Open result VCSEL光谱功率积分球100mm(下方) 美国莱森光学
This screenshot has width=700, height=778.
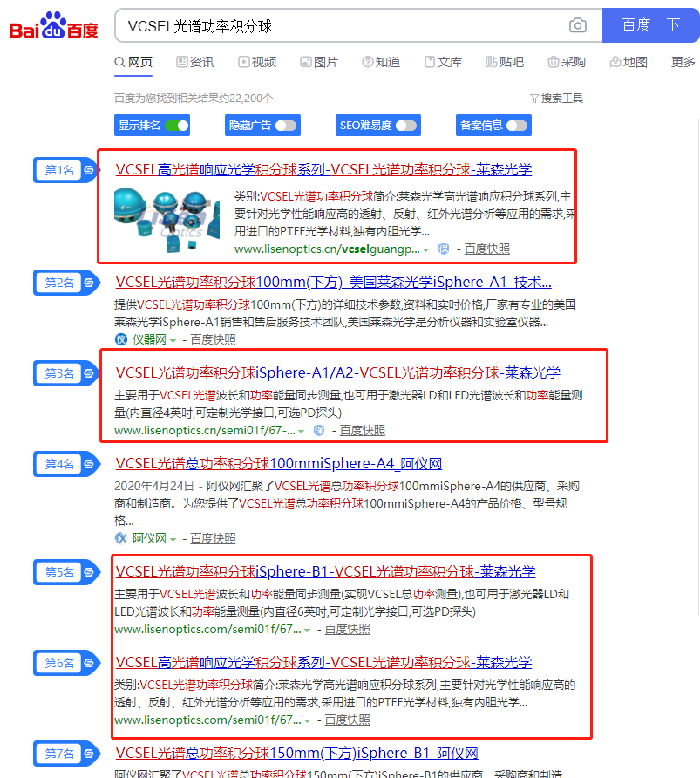coord(334,283)
